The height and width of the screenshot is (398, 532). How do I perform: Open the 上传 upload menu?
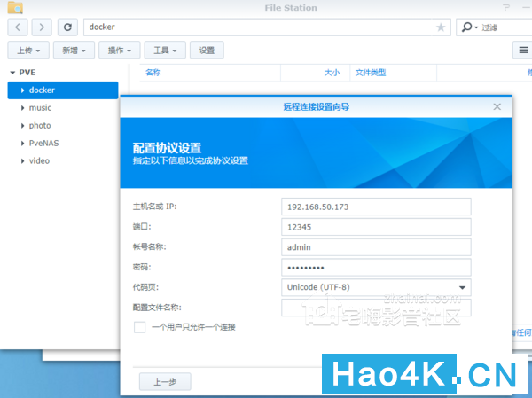(28, 51)
